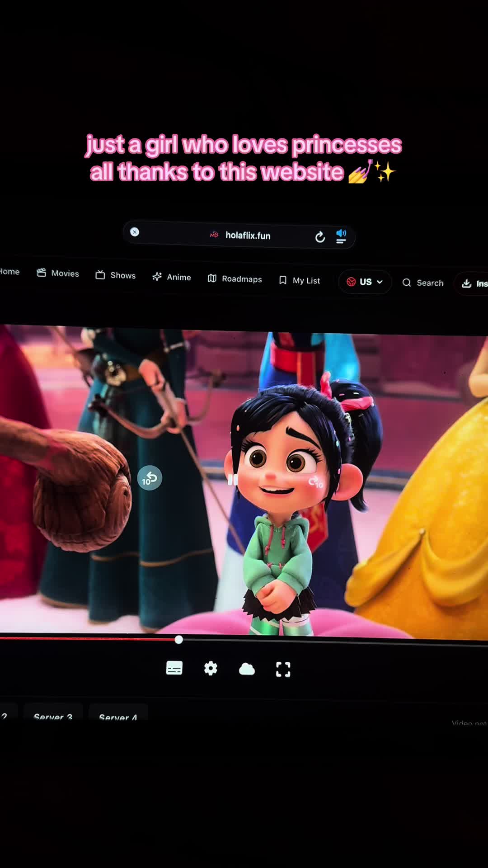Open the Movies section

(58, 273)
